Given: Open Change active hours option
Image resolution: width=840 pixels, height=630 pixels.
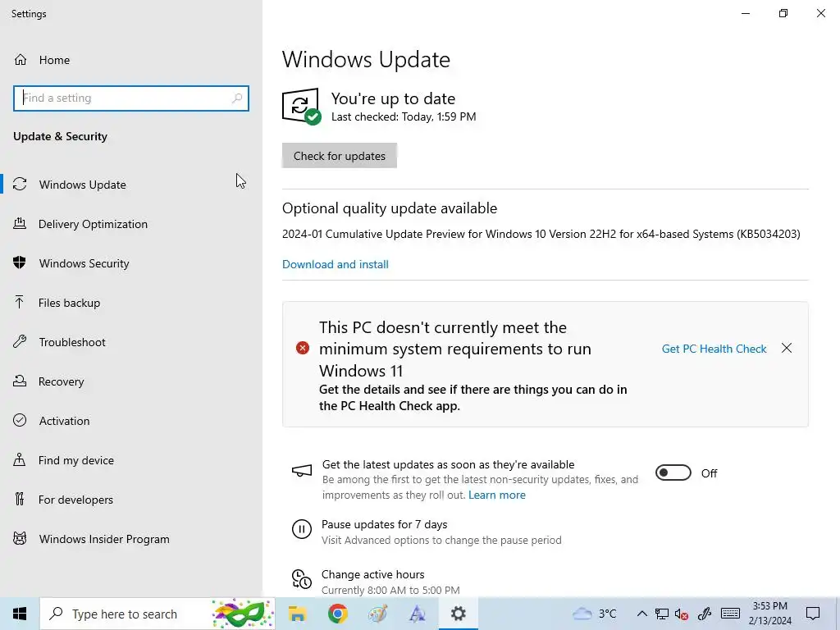Looking at the screenshot, I should [373, 575].
